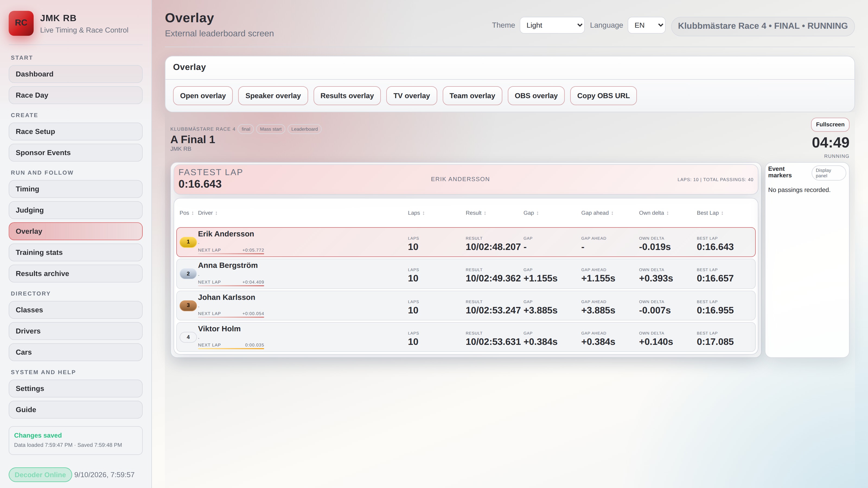
Task: Sort by the Best Lap column
Action: [x=710, y=213]
